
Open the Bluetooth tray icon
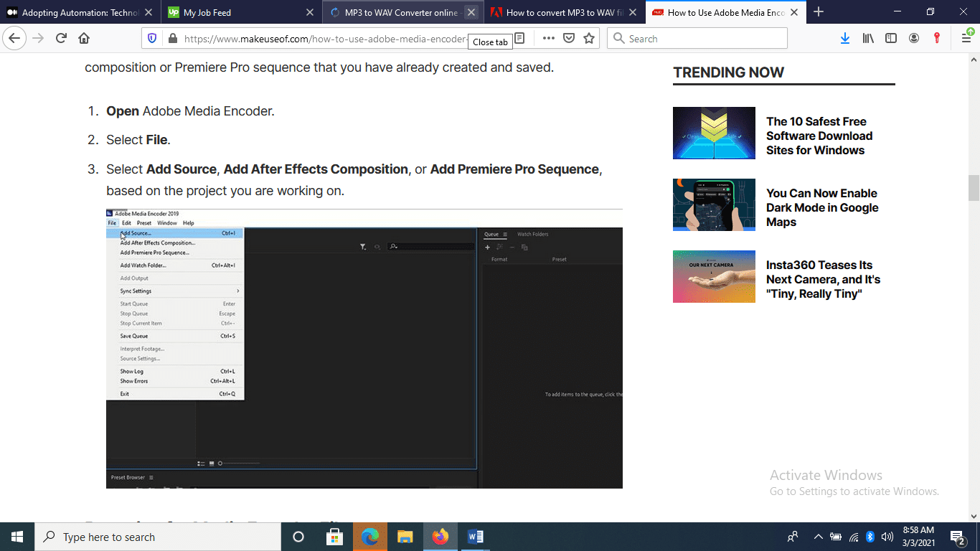(x=870, y=537)
